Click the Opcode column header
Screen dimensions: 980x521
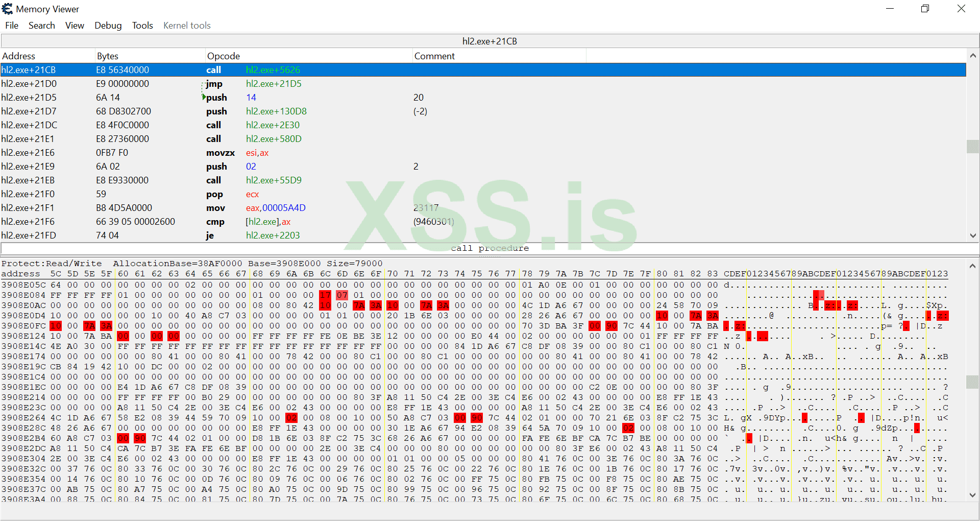pos(309,56)
